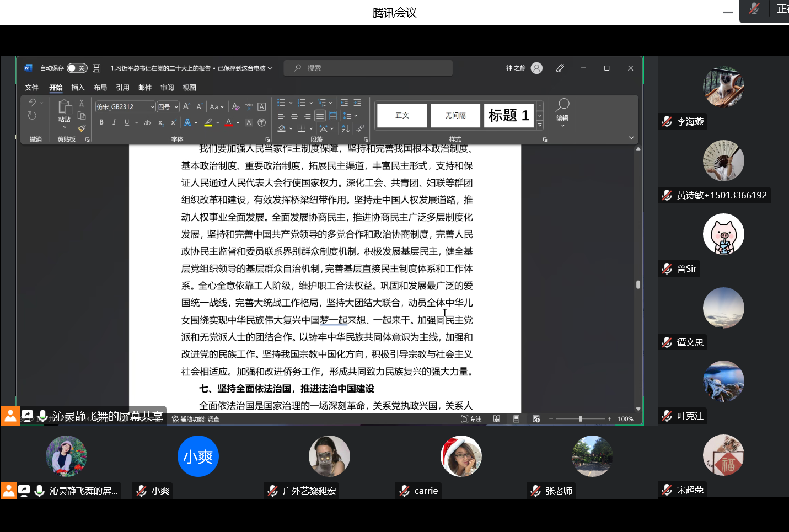Screen dimensions: 789x532
Task: Apply the 正文 style
Action: (x=402, y=115)
